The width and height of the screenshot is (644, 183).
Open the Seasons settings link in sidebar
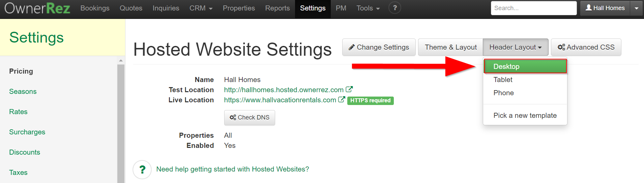click(x=23, y=91)
